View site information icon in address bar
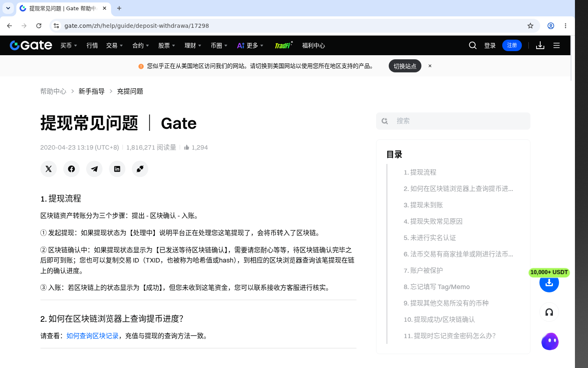Image resolution: width=588 pixels, height=368 pixels. tap(56, 26)
